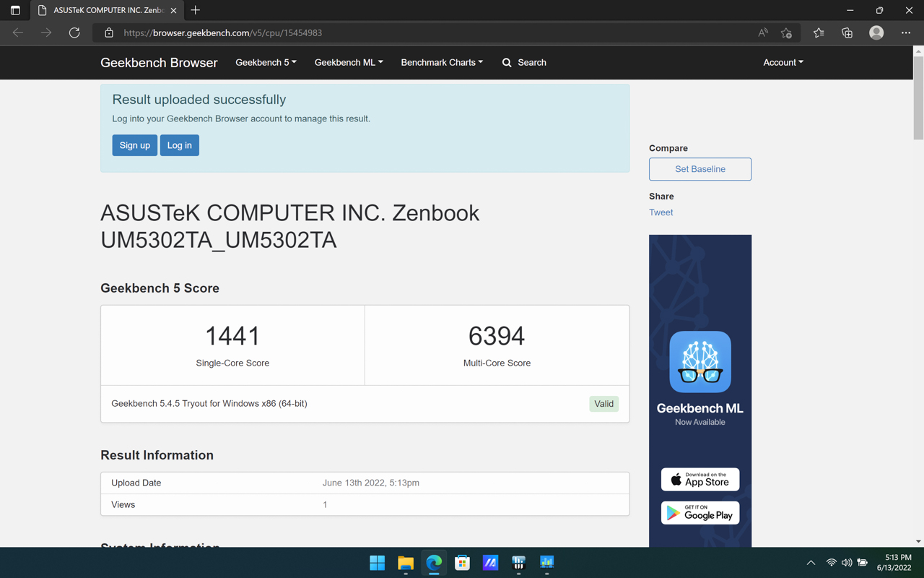Click the Set Baseline button
The width and height of the screenshot is (924, 578).
point(700,169)
